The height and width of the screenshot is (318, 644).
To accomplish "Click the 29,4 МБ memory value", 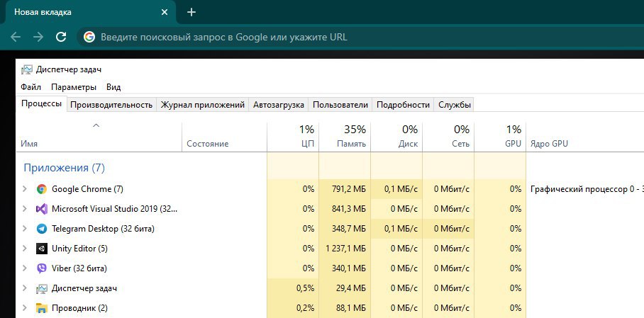I will click(x=351, y=288).
